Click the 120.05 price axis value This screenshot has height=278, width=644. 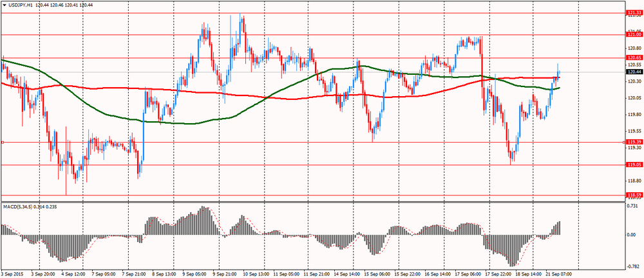point(634,98)
